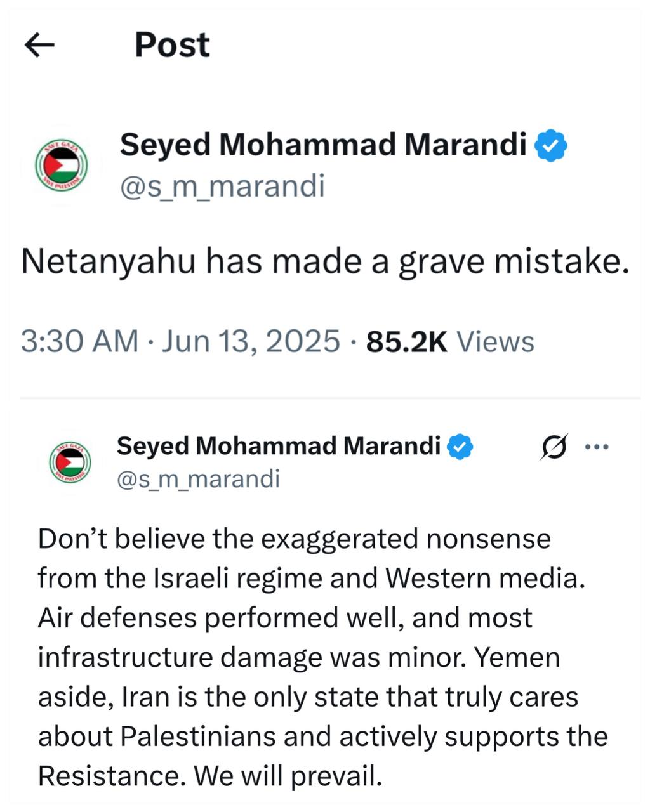Open the main post's Save Gaza avatar
The width and height of the screenshot is (650, 812).
pos(61,165)
